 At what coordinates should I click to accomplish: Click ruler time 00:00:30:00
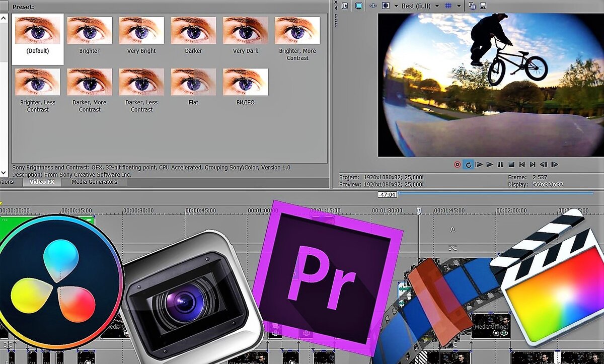click(x=138, y=210)
